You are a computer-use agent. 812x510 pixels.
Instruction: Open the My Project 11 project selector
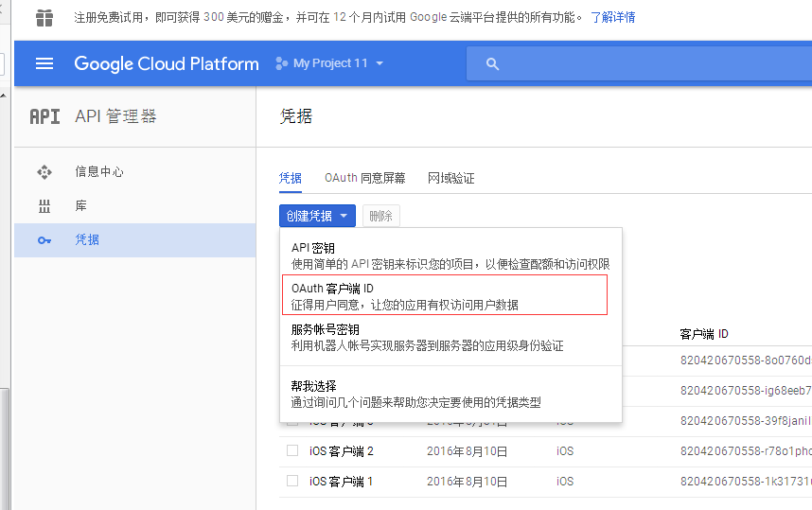pyautogui.click(x=330, y=63)
